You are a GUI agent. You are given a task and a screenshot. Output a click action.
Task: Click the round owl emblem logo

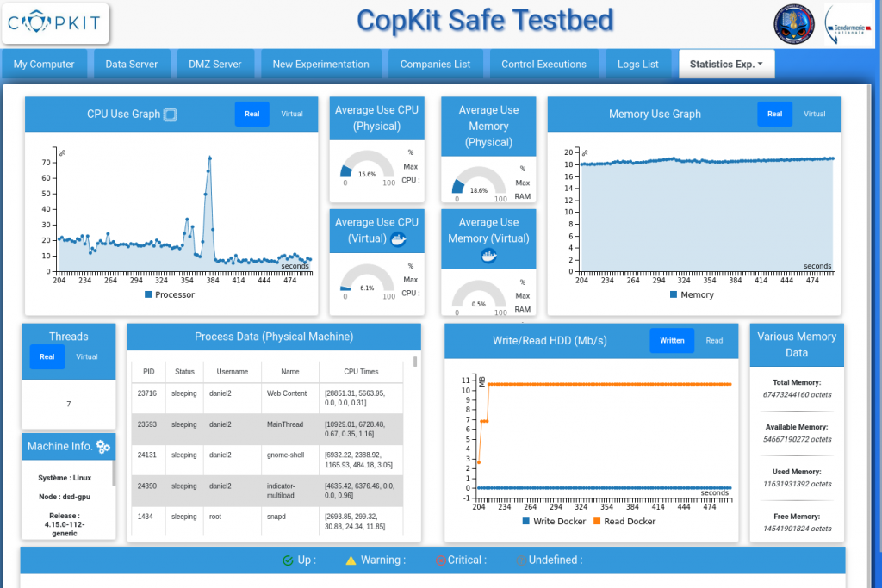pyautogui.click(x=793, y=24)
